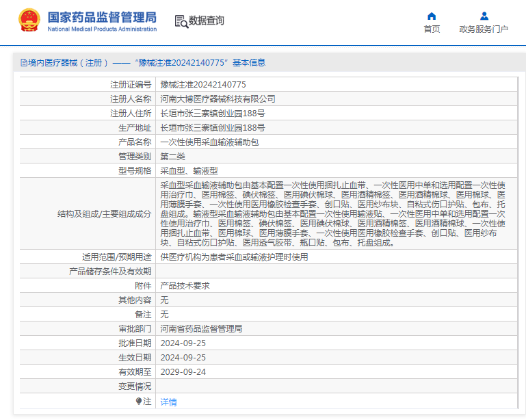The height and width of the screenshot is (420, 526).
Task: Click the 产品名称 row label
Action: tap(135, 142)
